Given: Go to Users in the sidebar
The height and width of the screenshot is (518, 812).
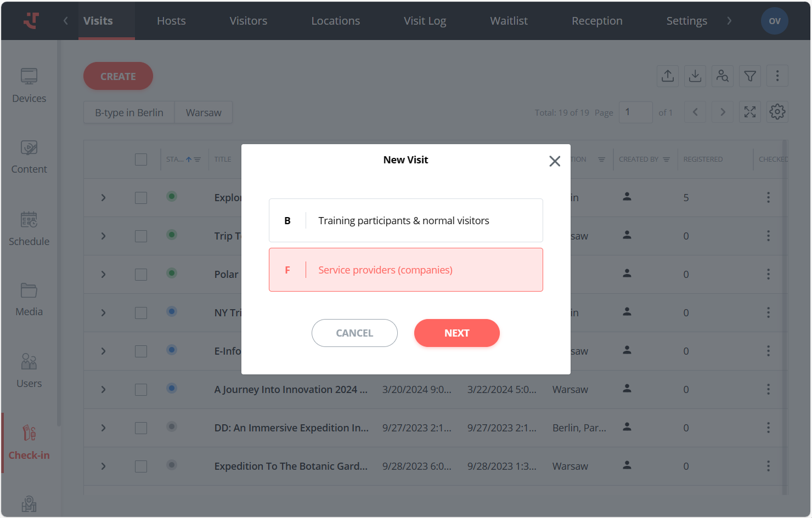Looking at the screenshot, I should pos(29,371).
